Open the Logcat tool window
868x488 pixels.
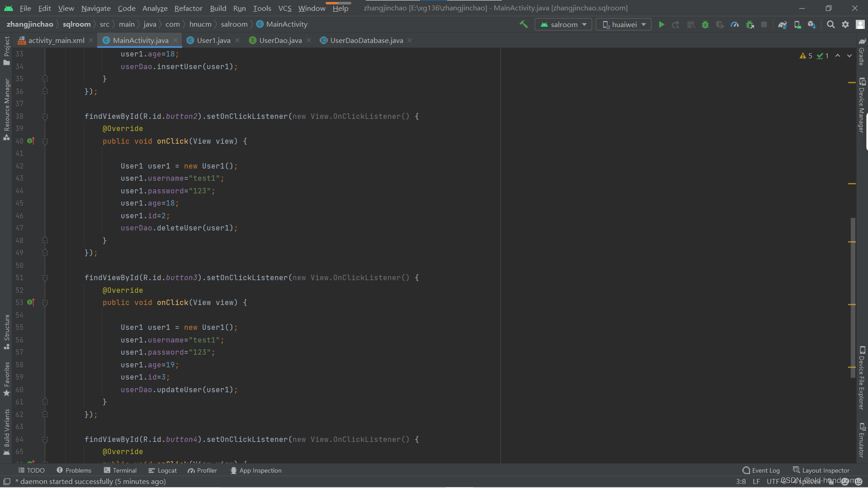163,470
